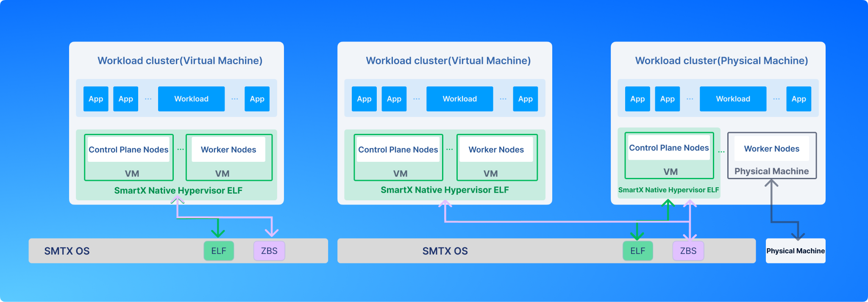Viewport: 868px width, 302px height.
Task: Click SMTX OS label in the wider bar
Action: click(x=445, y=251)
